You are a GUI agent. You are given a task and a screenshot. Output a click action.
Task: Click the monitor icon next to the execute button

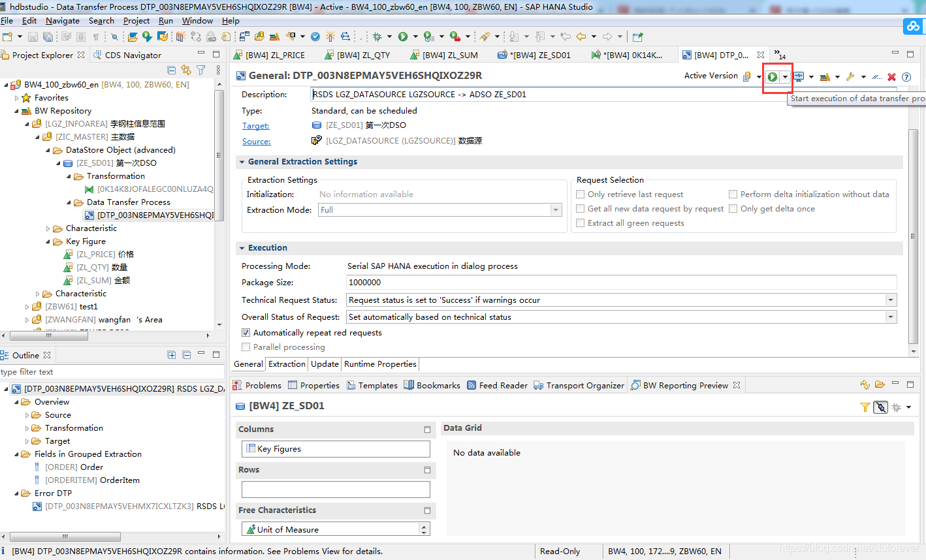pos(799,77)
